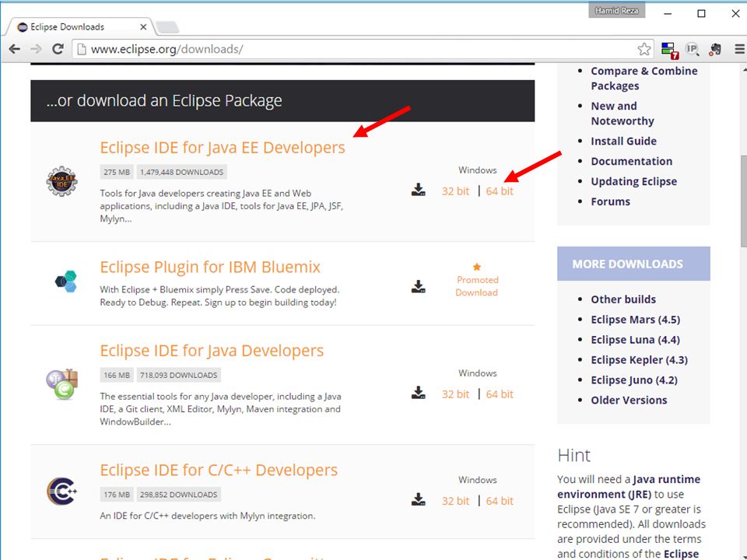The width and height of the screenshot is (747, 560).
Task: Open the extension icon with red 7 badge
Action: coord(669,50)
